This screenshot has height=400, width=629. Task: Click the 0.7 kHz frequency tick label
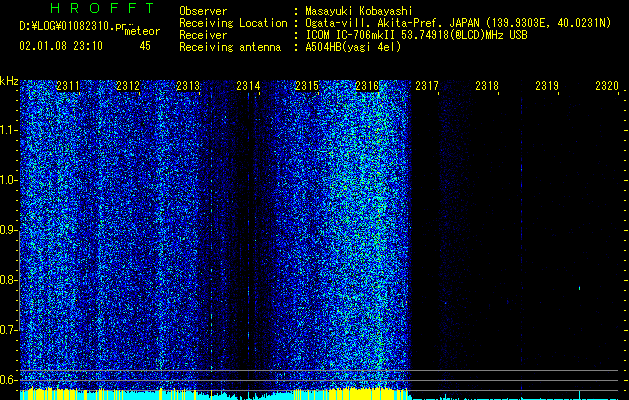click(8, 330)
